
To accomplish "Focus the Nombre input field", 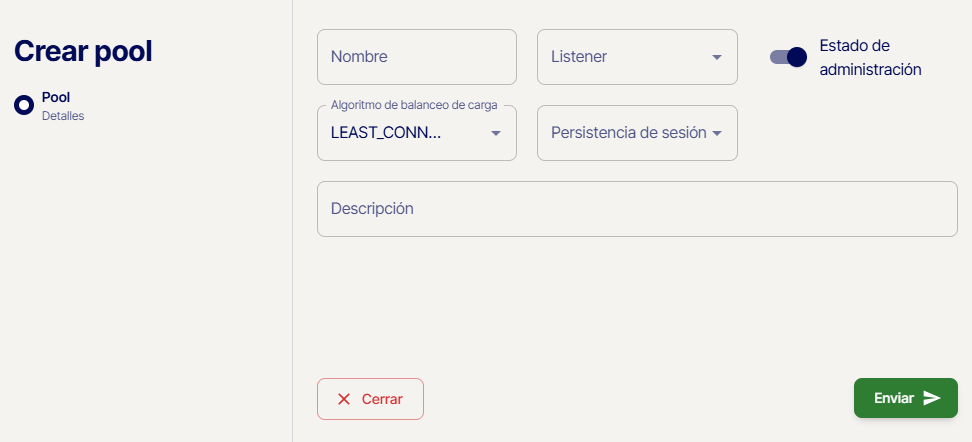I will pos(416,57).
